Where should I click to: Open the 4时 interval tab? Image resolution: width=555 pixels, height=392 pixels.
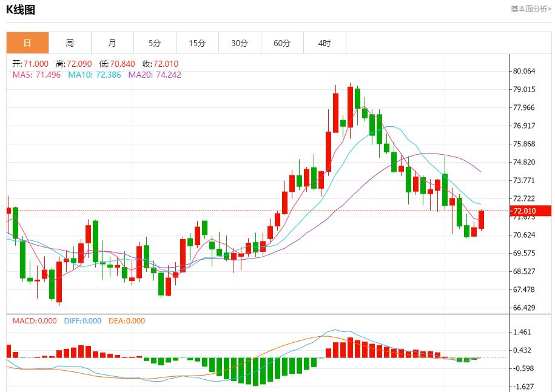325,43
